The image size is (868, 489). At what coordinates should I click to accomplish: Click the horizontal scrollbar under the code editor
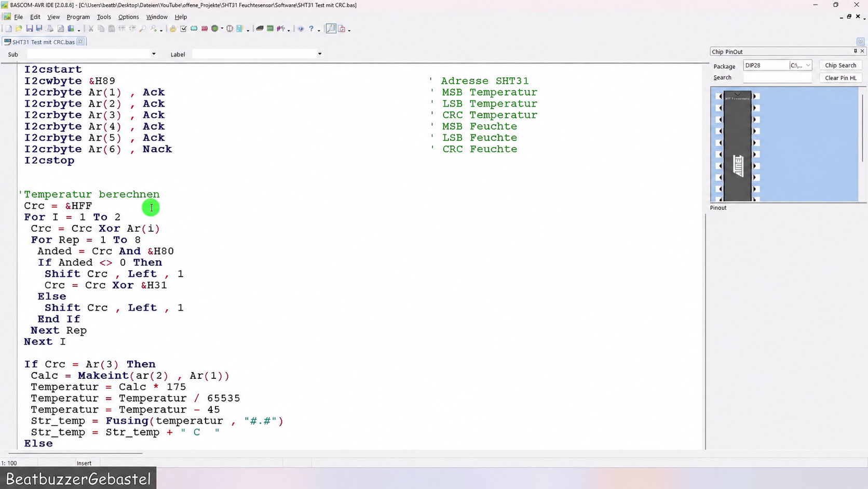coord(75,453)
